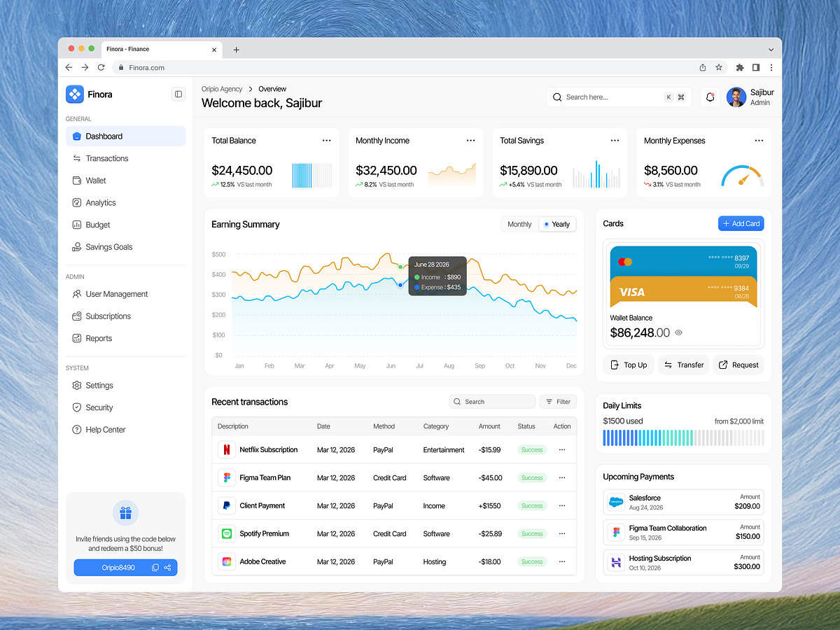Click the Figma Team Plan icon
The image size is (840, 630).
pyautogui.click(x=226, y=477)
